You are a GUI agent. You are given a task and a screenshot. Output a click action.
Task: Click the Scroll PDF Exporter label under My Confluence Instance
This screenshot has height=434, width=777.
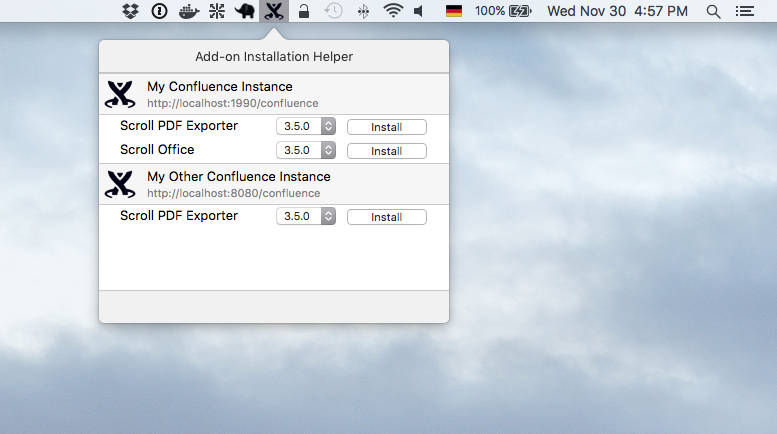click(179, 126)
